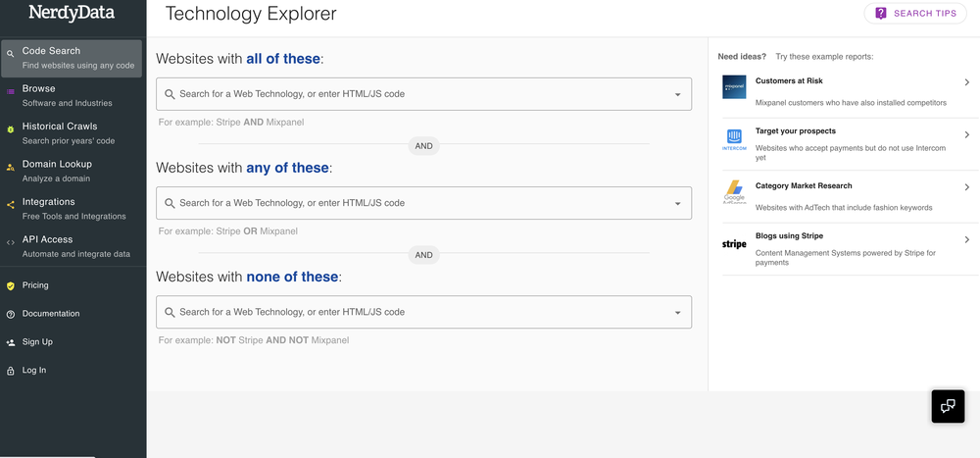Focus the 'all of these' search input

[423, 94]
